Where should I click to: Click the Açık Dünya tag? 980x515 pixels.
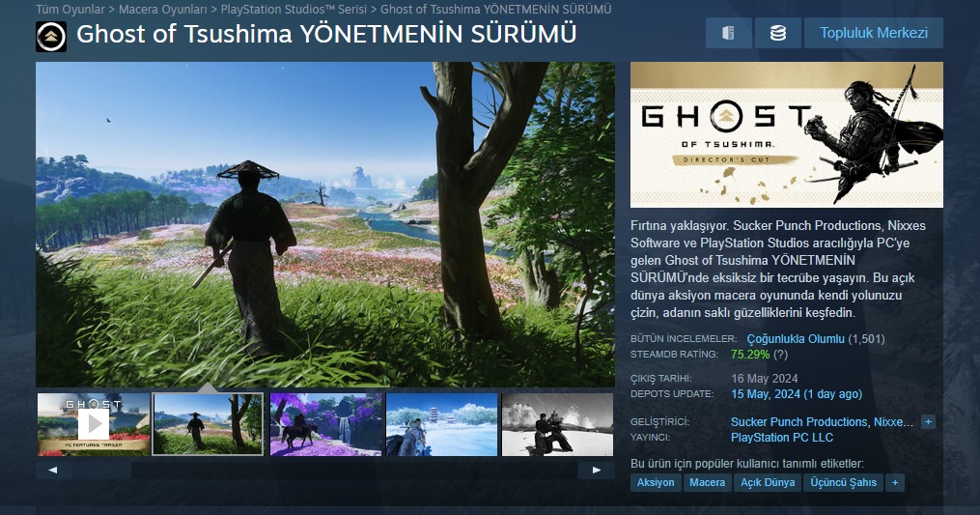pos(768,482)
